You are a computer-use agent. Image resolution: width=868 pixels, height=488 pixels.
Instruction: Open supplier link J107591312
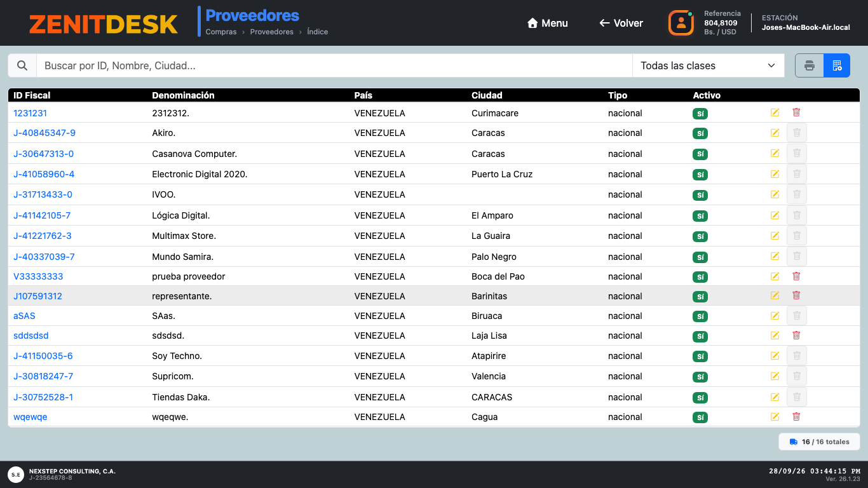37,296
